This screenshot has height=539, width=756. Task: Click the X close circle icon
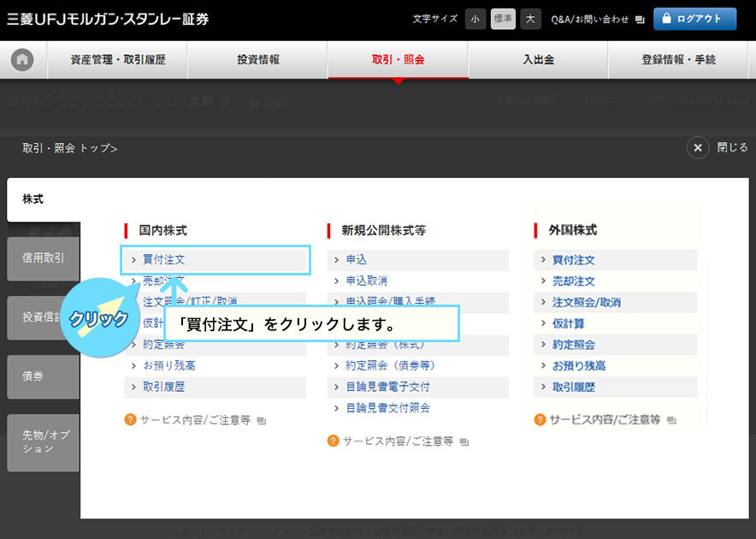pyautogui.click(x=698, y=148)
